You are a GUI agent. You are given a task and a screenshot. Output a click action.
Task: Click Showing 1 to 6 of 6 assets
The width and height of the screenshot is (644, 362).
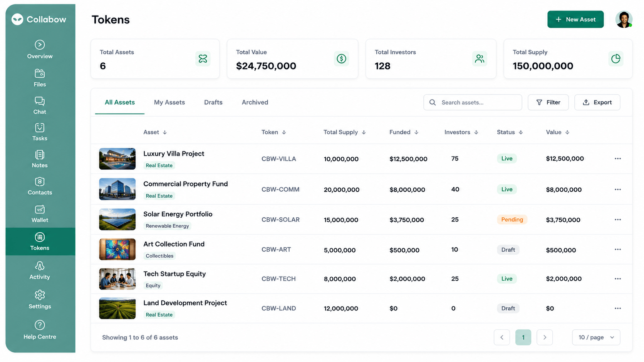[140, 337]
